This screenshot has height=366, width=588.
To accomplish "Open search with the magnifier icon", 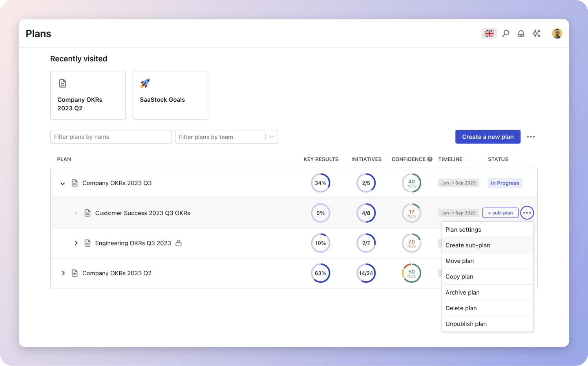I will (x=506, y=33).
